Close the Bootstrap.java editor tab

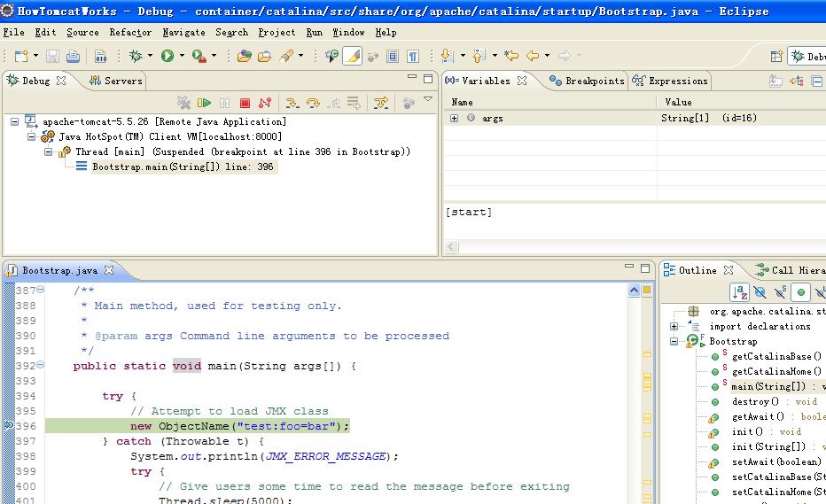click(x=109, y=270)
